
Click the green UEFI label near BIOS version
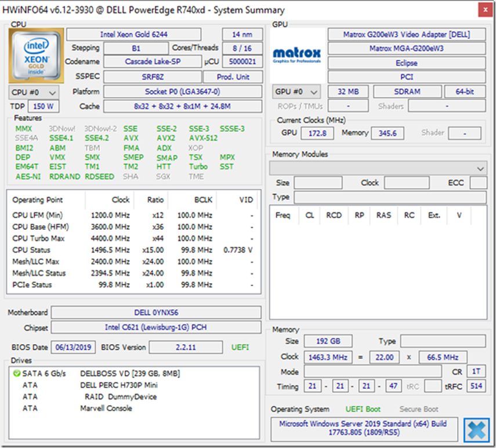(x=240, y=347)
